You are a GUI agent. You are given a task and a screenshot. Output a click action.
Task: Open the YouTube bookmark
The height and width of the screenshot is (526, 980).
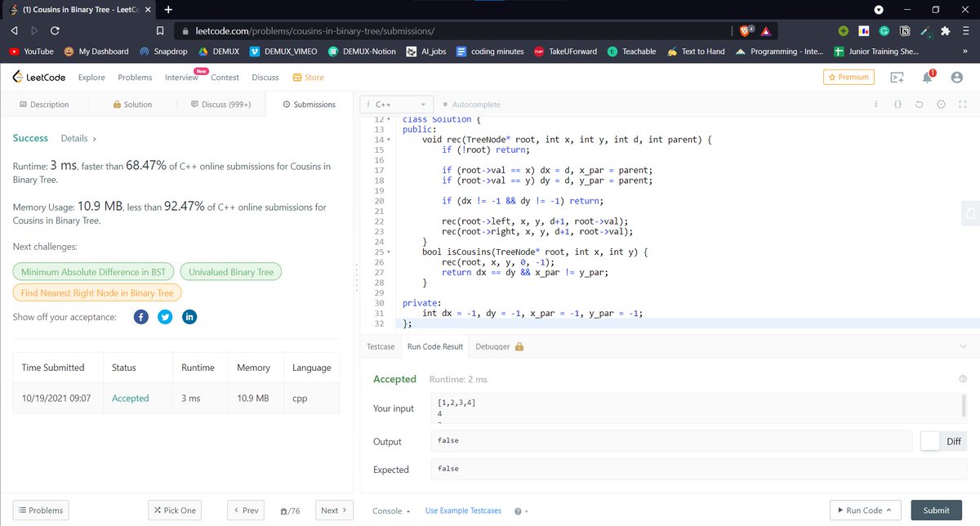(31, 51)
